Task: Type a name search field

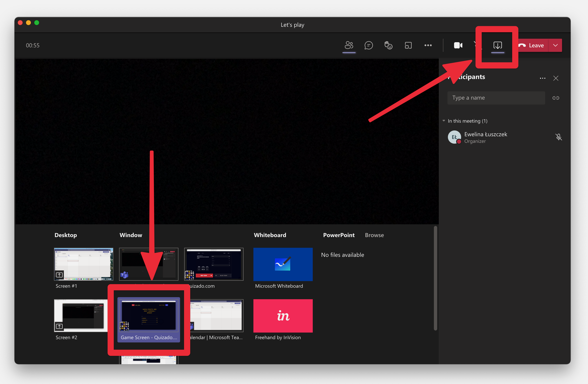Action: (496, 98)
